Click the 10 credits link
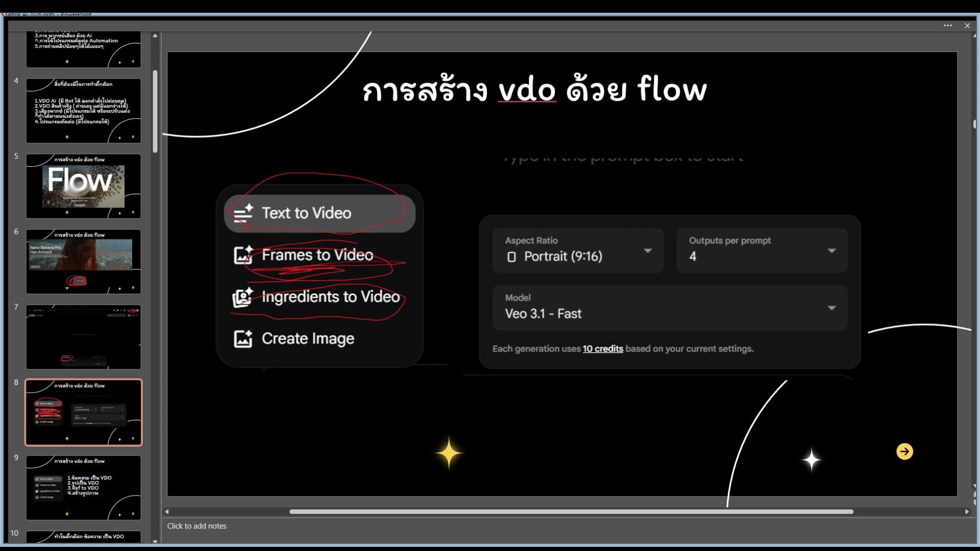Screen dimensions: 980x551 point(603,349)
